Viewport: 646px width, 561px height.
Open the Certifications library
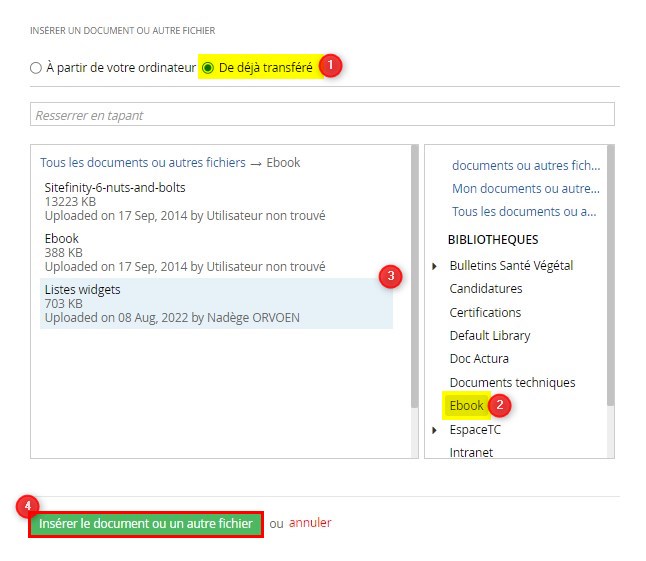pyautogui.click(x=486, y=312)
